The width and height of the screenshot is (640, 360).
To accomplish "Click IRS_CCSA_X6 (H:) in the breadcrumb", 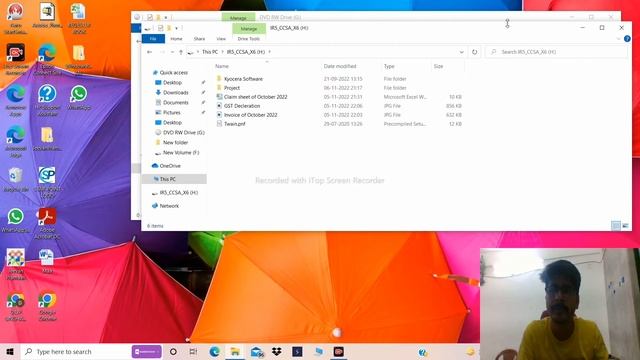I will pos(246,52).
